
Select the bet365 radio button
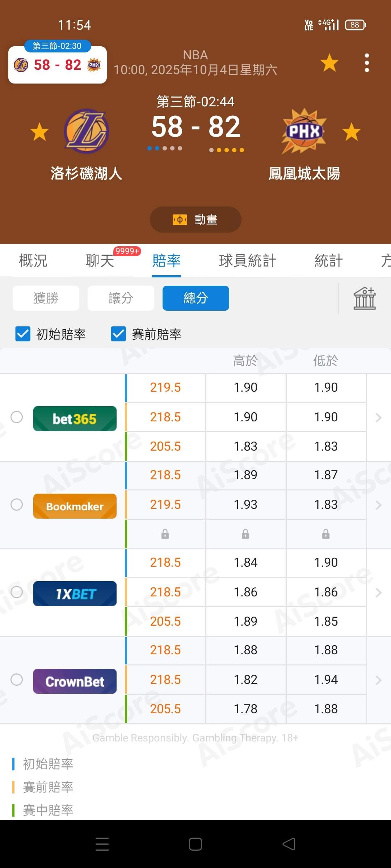(x=17, y=417)
